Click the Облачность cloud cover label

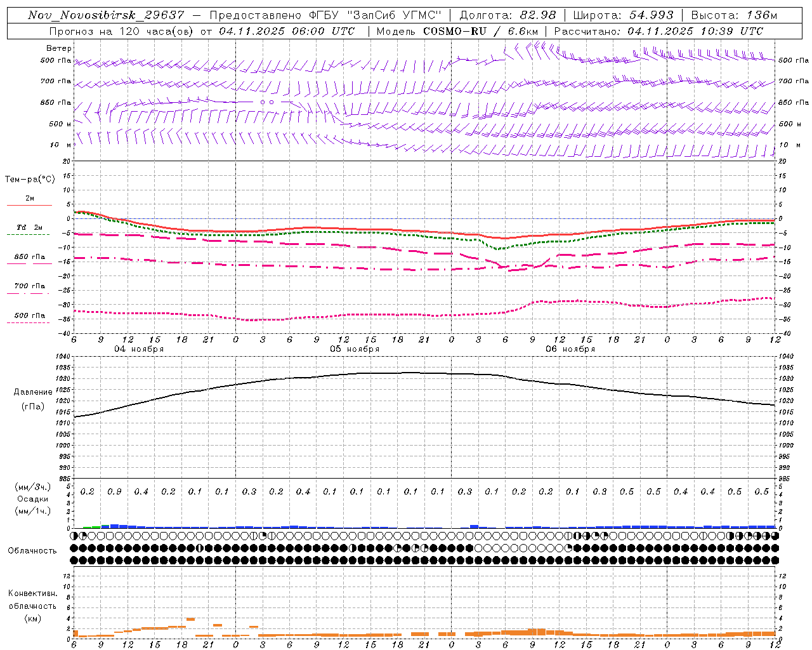[x=32, y=551]
